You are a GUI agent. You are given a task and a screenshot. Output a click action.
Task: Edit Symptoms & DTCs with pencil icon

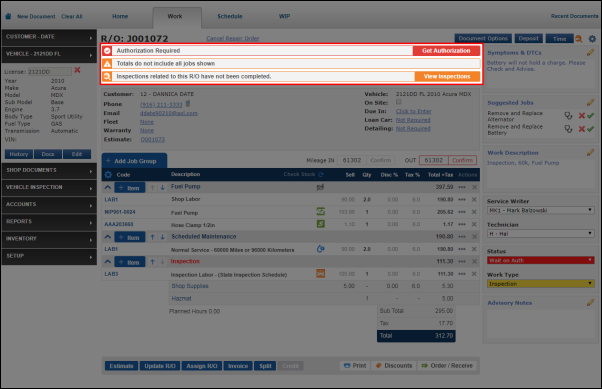590,52
